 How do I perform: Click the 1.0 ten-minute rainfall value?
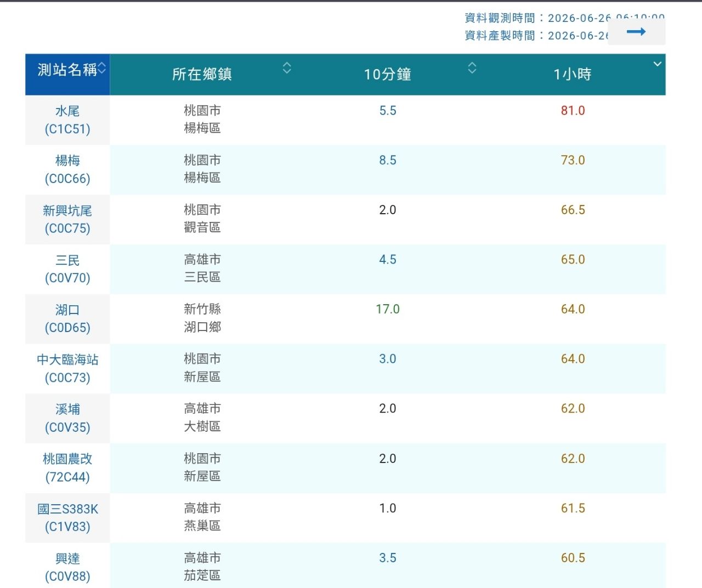point(388,509)
